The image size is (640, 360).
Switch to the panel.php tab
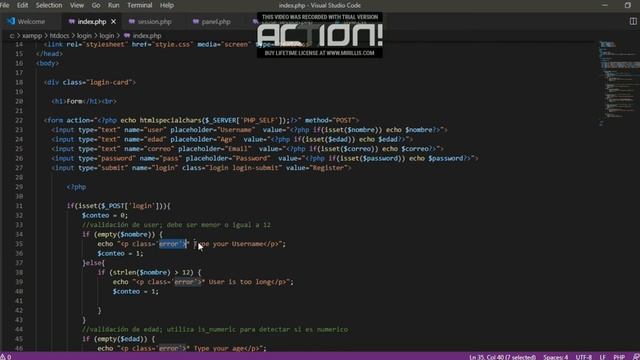(x=216, y=22)
